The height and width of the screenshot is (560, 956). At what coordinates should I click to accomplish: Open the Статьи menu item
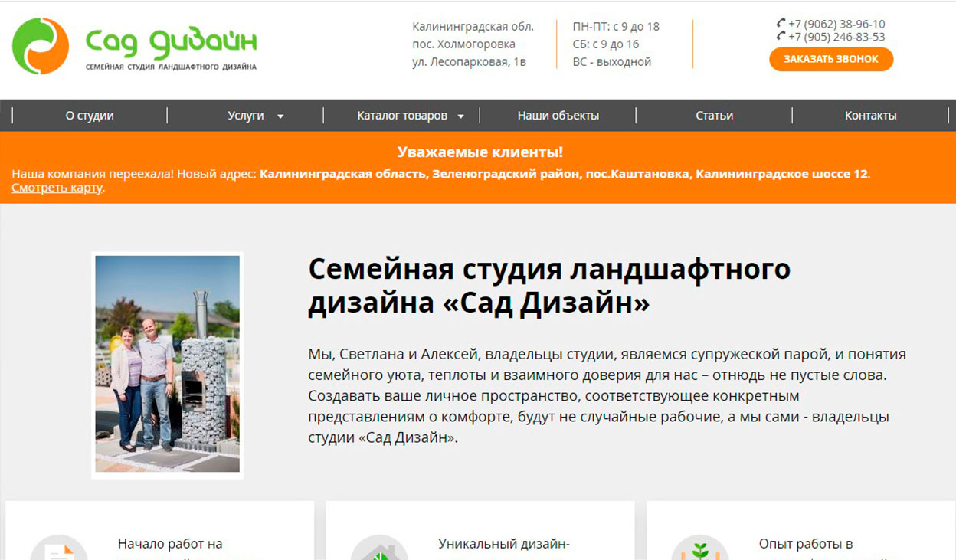tap(715, 116)
